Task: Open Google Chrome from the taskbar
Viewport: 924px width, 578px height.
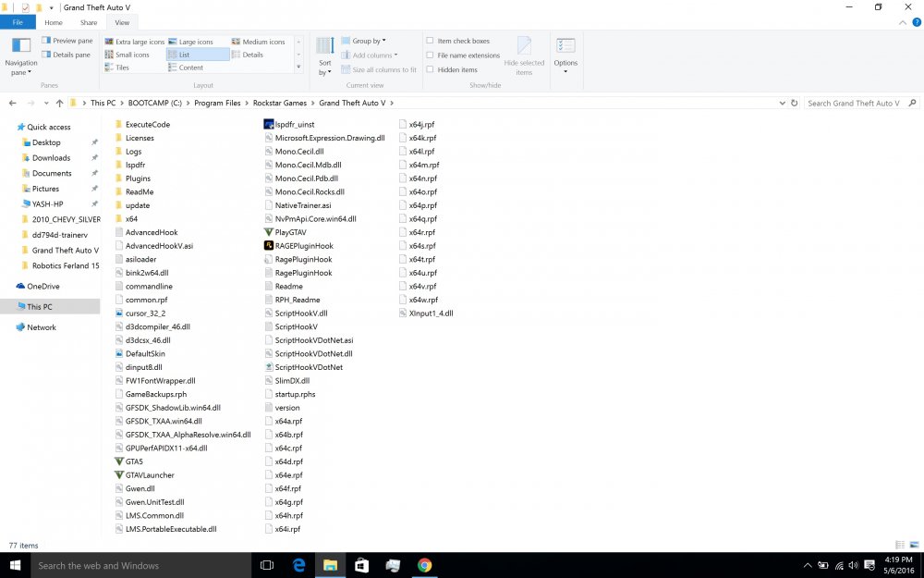Action: pos(424,566)
